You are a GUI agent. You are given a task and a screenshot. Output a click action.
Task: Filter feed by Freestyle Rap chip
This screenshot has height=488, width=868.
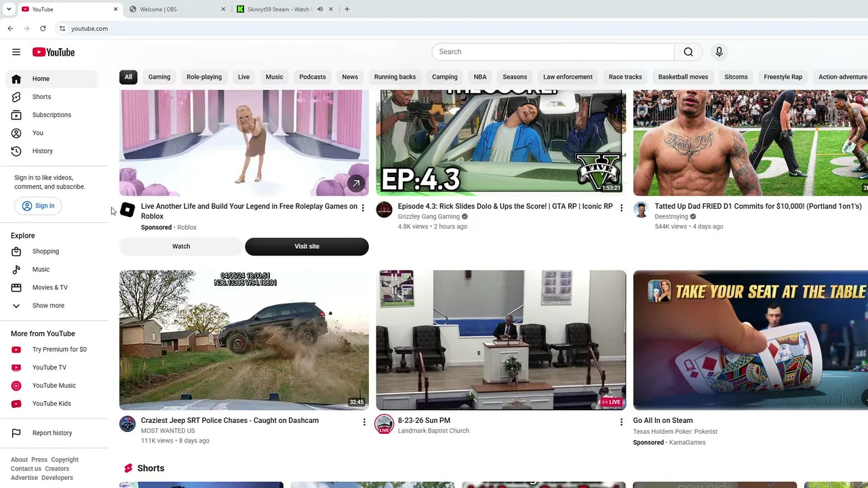click(x=783, y=77)
